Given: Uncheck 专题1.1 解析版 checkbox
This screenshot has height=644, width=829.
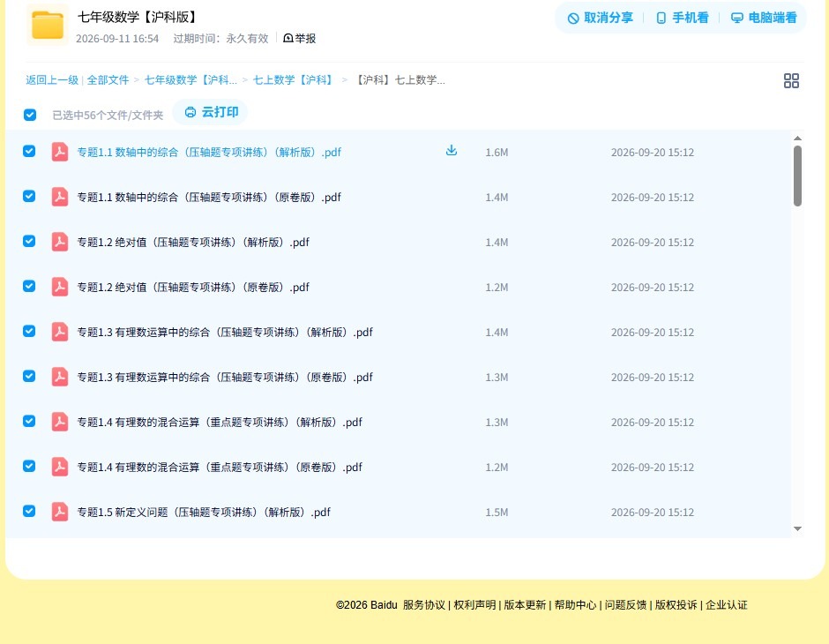Looking at the screenshot, I should [x=29, y=151].
